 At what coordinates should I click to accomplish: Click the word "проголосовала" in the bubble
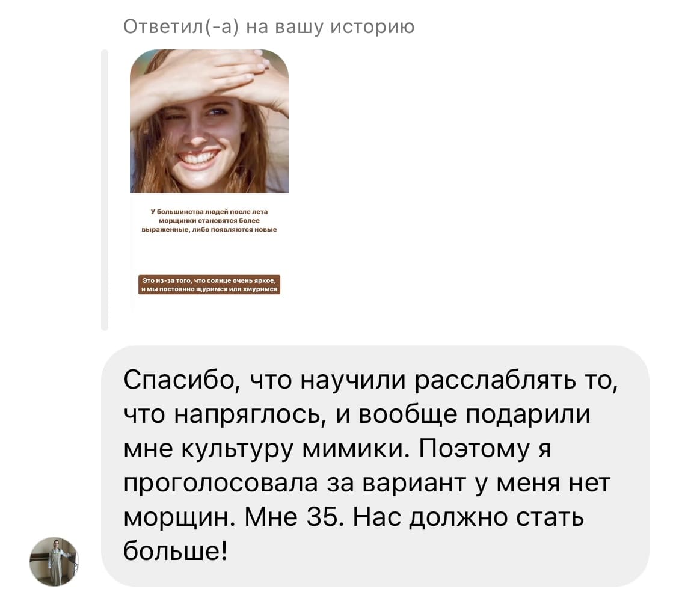click(x=221, y=484)
